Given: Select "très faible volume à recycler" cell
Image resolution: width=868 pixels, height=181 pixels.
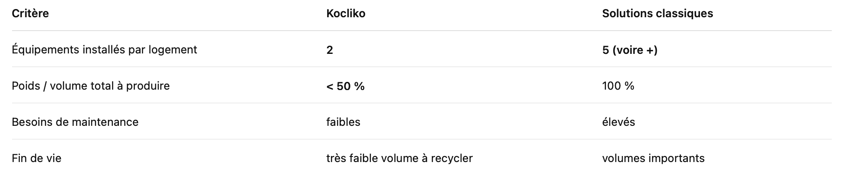Looking at the screenshot, I should tap(399, 158).
